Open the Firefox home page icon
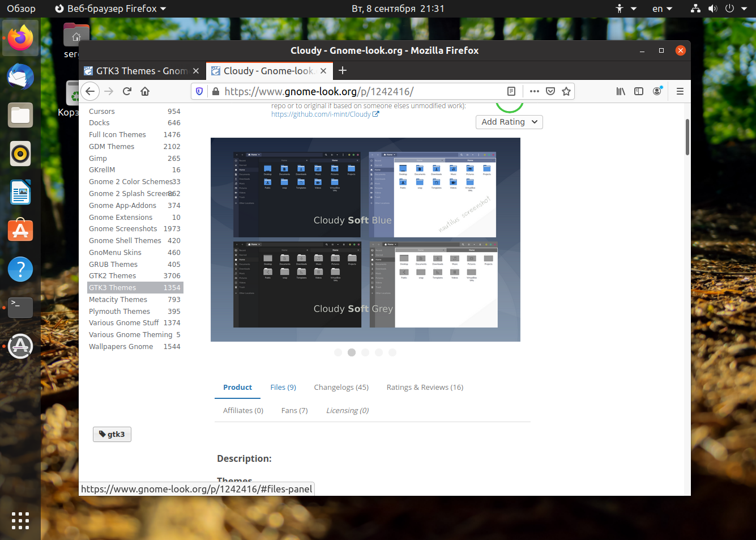 pyautogui.click(x=145, y=91)
